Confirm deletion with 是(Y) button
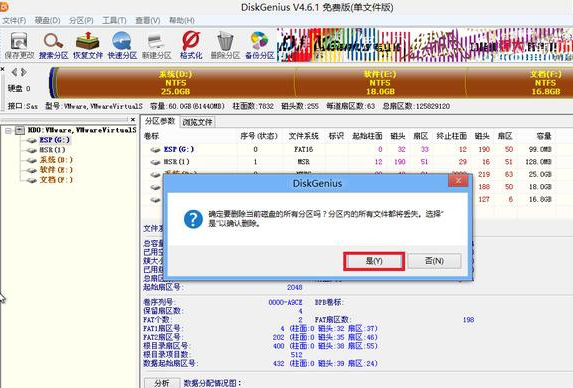The height and width of the screenshot is (388, 573). tap(374, 261)
